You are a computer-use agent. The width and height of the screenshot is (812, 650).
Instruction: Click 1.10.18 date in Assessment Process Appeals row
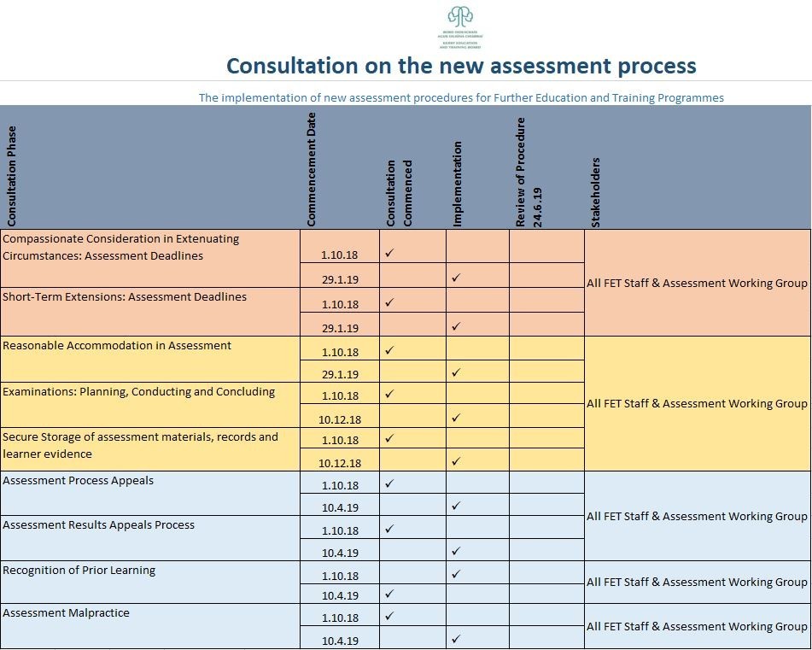[x=340, y=486]
